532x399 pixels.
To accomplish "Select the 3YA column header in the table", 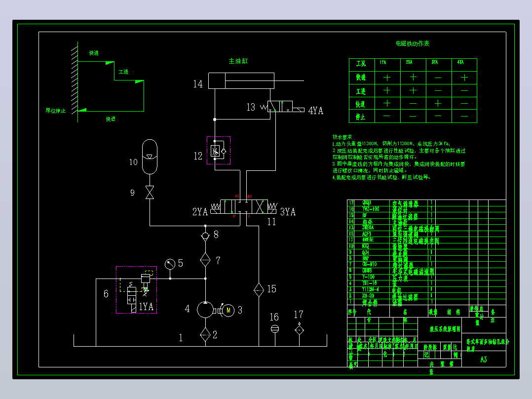I will 435,62.
